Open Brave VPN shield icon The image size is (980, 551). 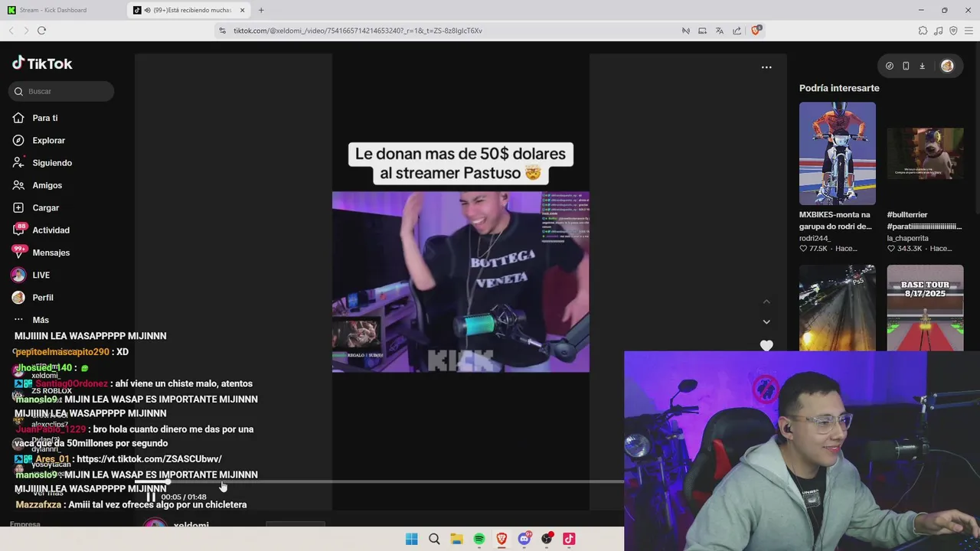pos(953,31)
